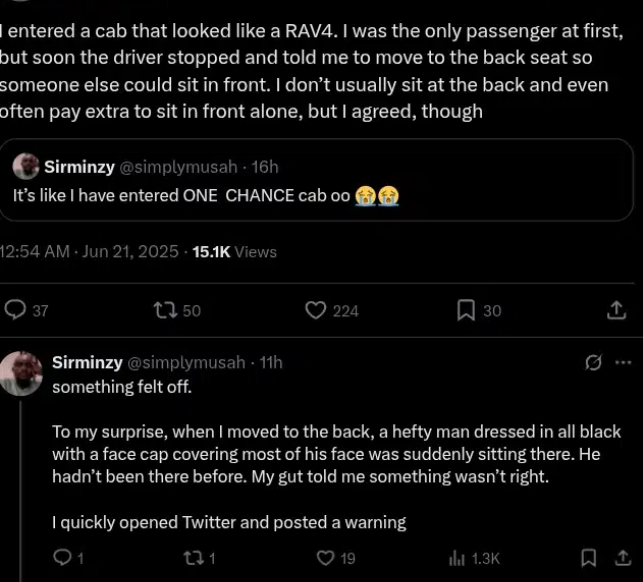Click Sirminzy display name in reply tweet
This screenshot has width=643, height=582.
pyautogui.click(x=87, y=362)
